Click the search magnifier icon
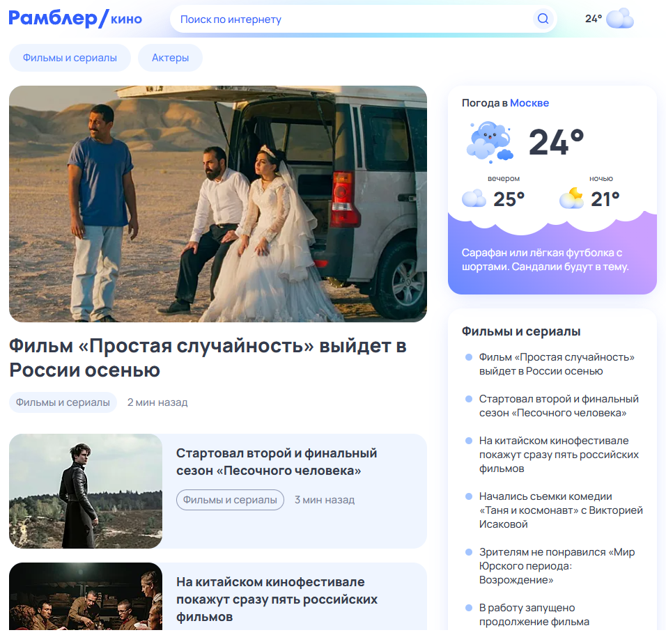 coord(543,19)
